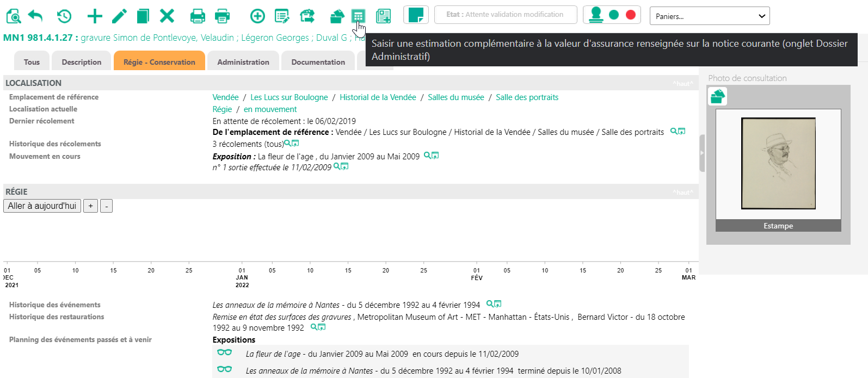The width and height of the screenshot is (868, 378).
Task: Click the duplicate record copy icon
Action: click(143, 16)
